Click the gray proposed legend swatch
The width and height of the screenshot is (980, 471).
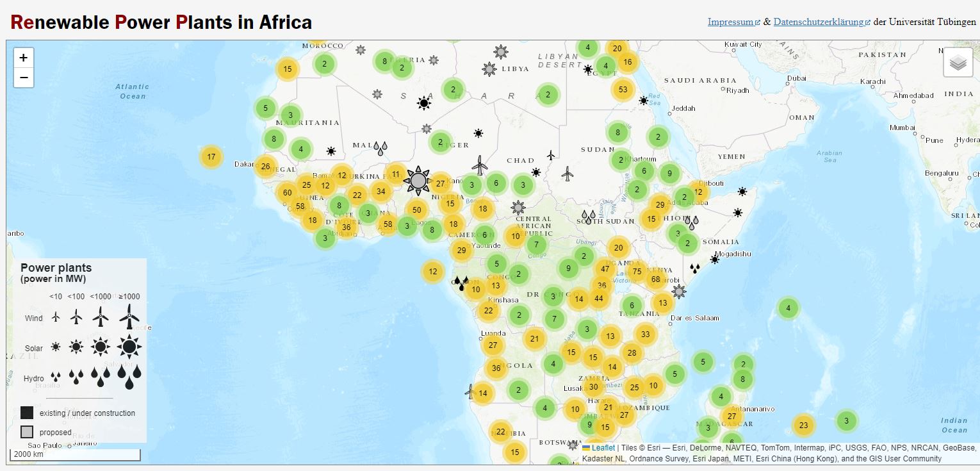click(x=27, y=432)
